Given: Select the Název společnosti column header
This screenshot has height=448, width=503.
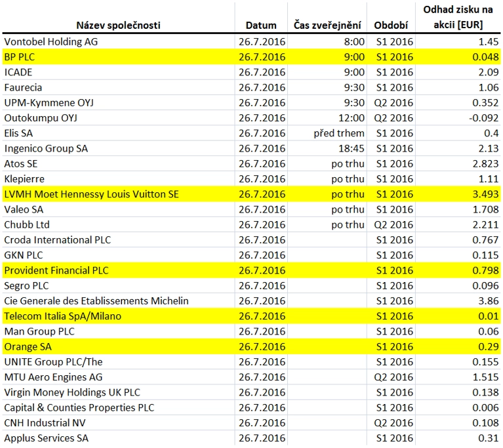Looking at the screenshot, I should 118,25.
